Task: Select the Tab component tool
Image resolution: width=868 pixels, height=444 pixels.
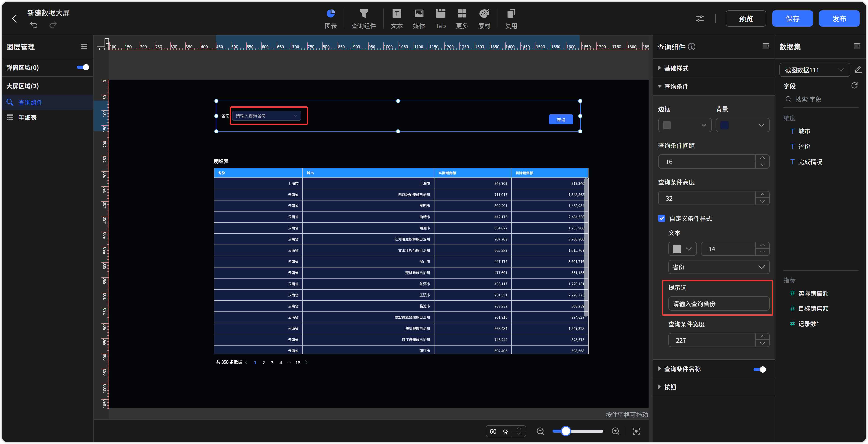Action: click(x=440, y=18)
